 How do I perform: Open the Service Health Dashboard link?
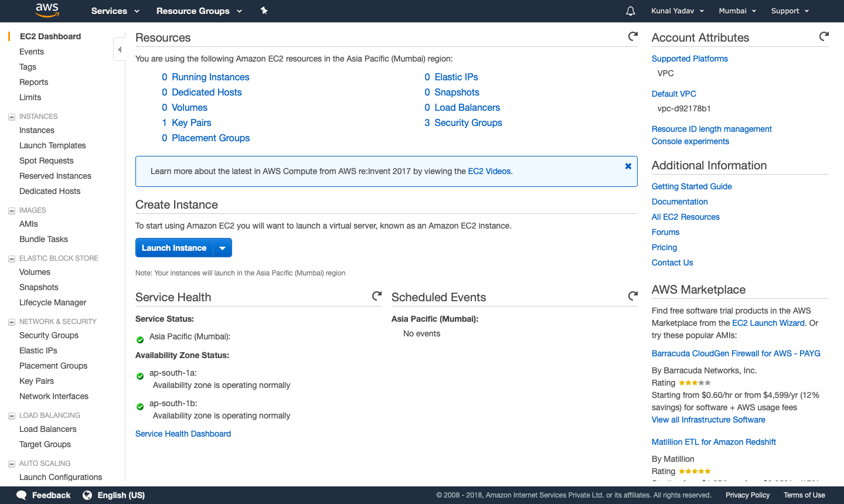[x=183, y=434]
